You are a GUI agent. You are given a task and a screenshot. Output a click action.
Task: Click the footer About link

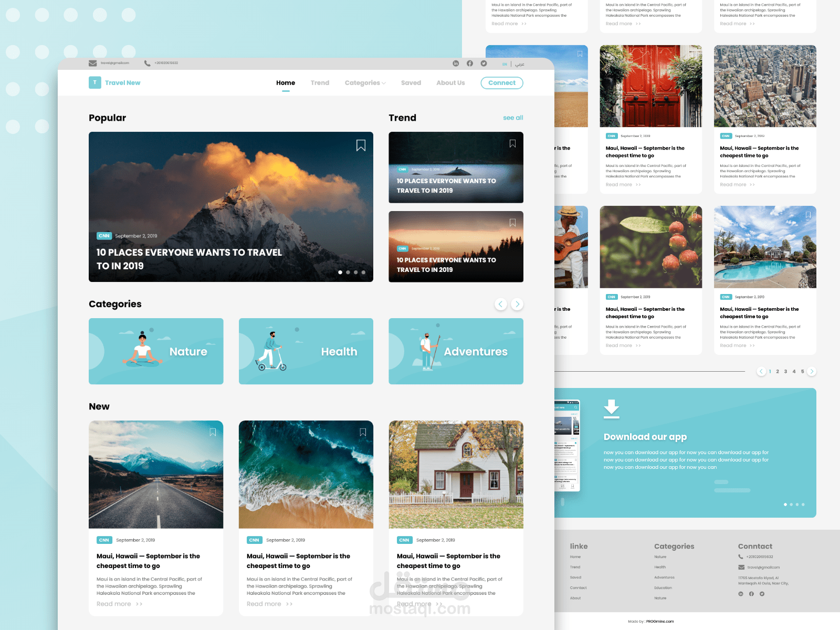(x=575, y=598)
